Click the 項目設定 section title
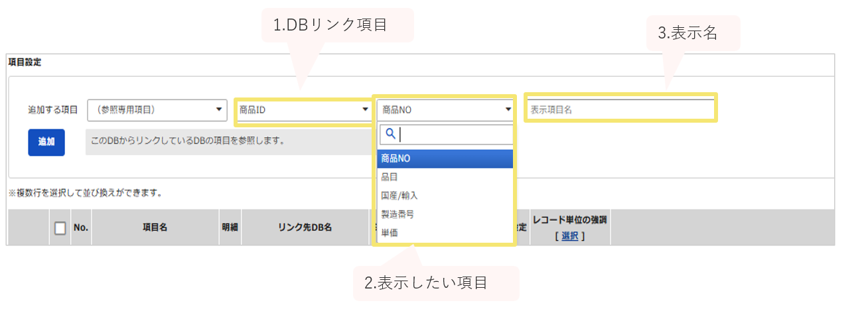 25,62
